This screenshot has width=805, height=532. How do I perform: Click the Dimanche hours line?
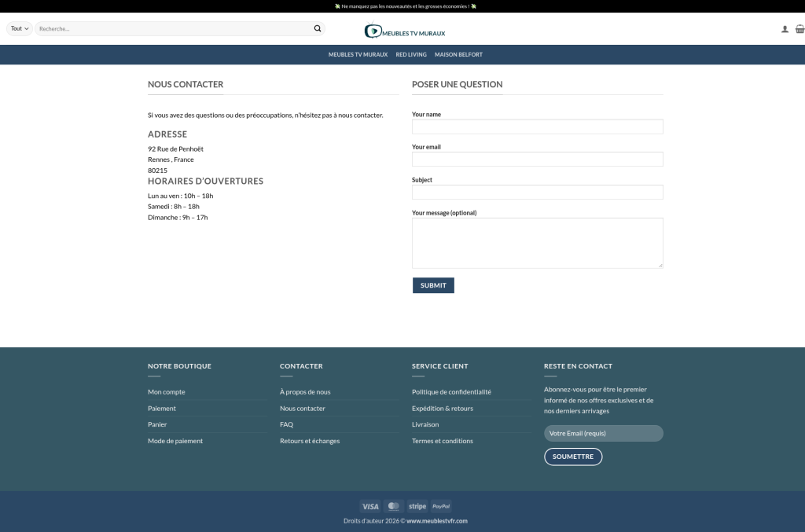coord(178,218)
